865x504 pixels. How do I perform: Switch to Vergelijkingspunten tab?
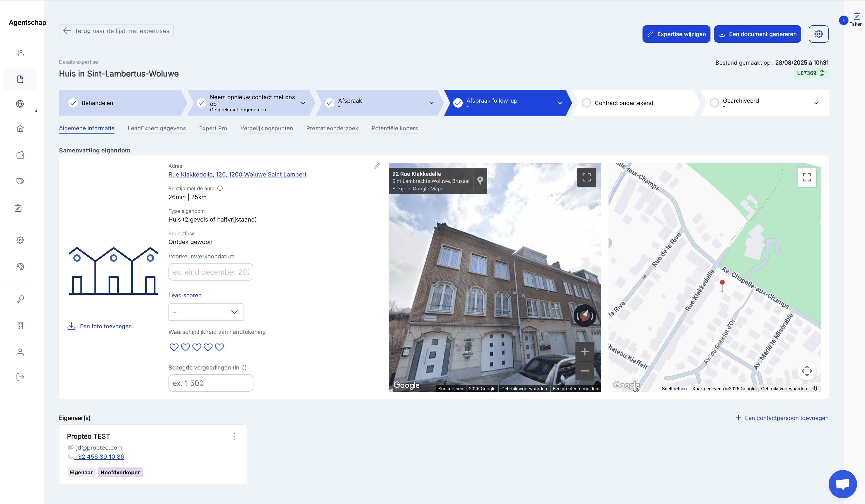[266, 128]
